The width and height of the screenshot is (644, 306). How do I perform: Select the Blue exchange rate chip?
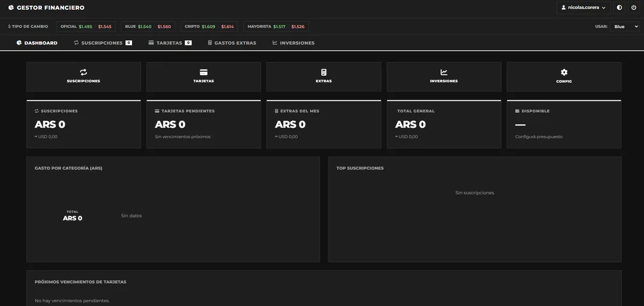(148, 26)
